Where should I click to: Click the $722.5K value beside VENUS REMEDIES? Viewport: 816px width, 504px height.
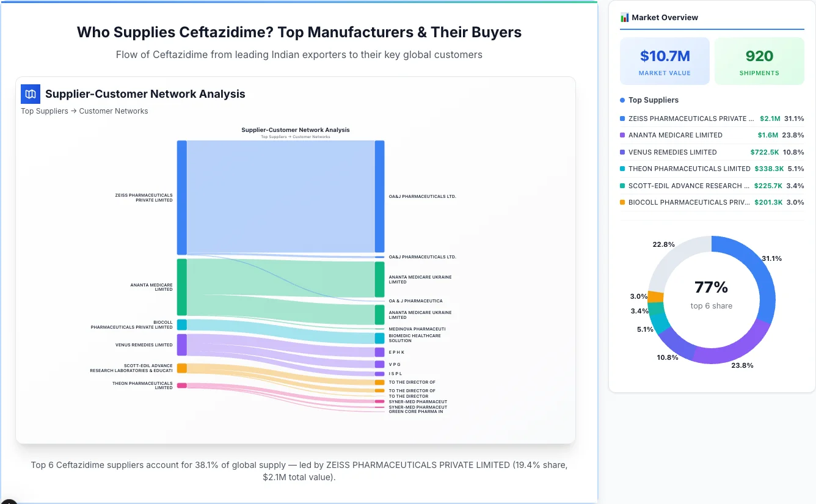766,152
